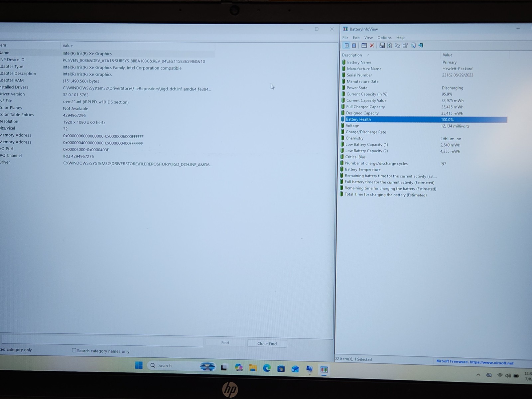Viewport: 532px width, 399px height.
Task: Open the NirSoft Freeware website link
Action: click(475, 362)
